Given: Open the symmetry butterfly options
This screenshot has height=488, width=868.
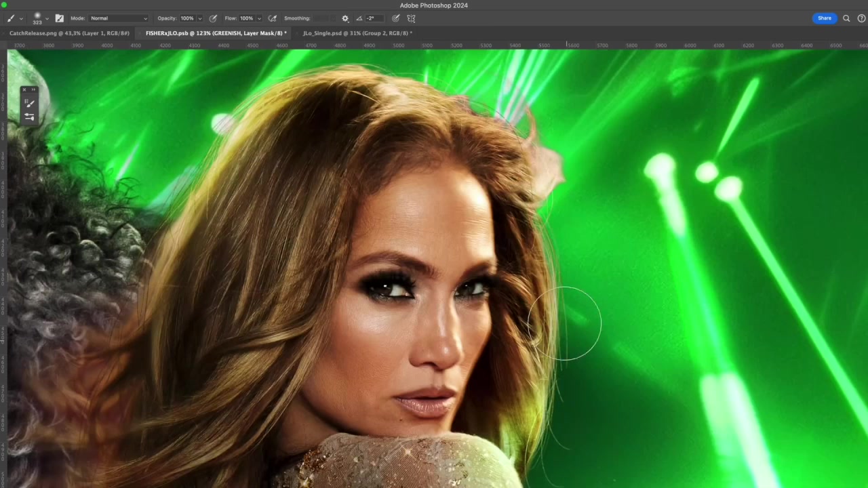Looking at the screenshot, I should 411,18.
